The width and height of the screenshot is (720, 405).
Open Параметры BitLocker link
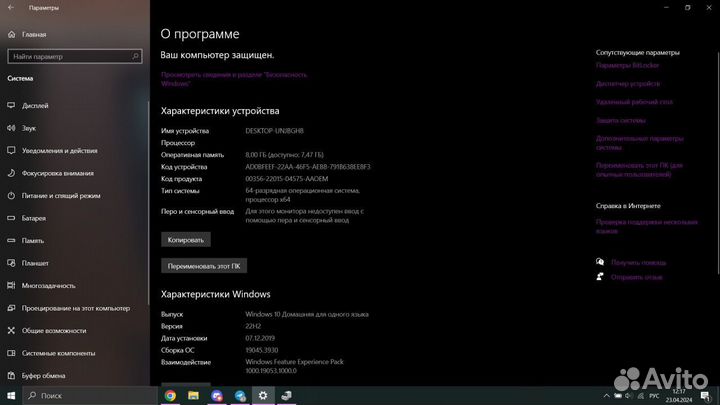[x=627, y=65]
